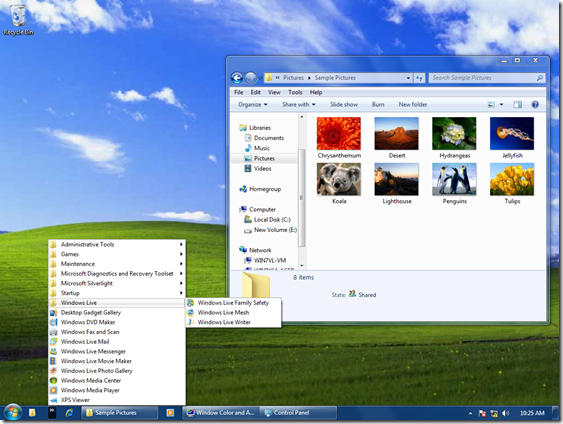Viewport: 563px width, 424px height.
Task: Expand the Administrative Tools folder
Action: click(117, 244)
